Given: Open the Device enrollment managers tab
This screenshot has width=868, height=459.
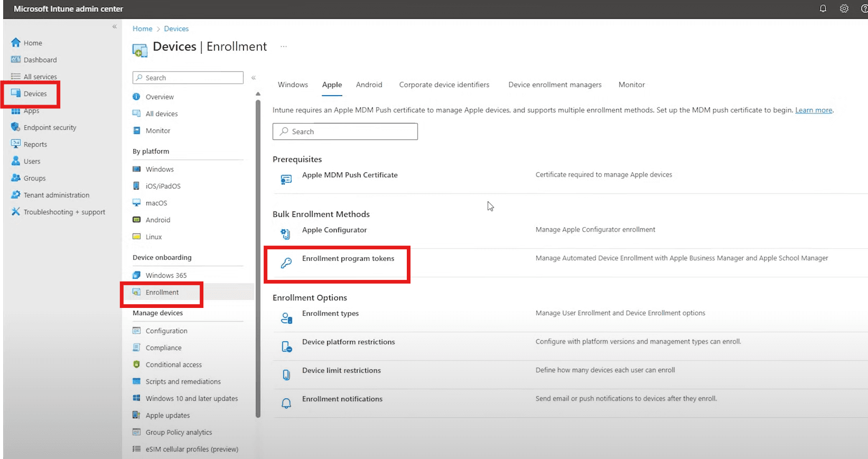Looking at the screenshot, I should coord(555,85).
